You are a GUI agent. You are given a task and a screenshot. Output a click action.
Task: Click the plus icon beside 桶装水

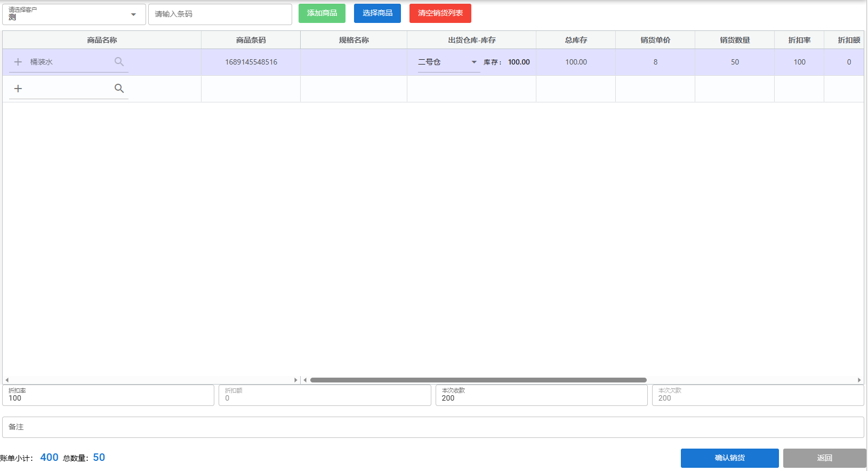[x=18, y=62]
